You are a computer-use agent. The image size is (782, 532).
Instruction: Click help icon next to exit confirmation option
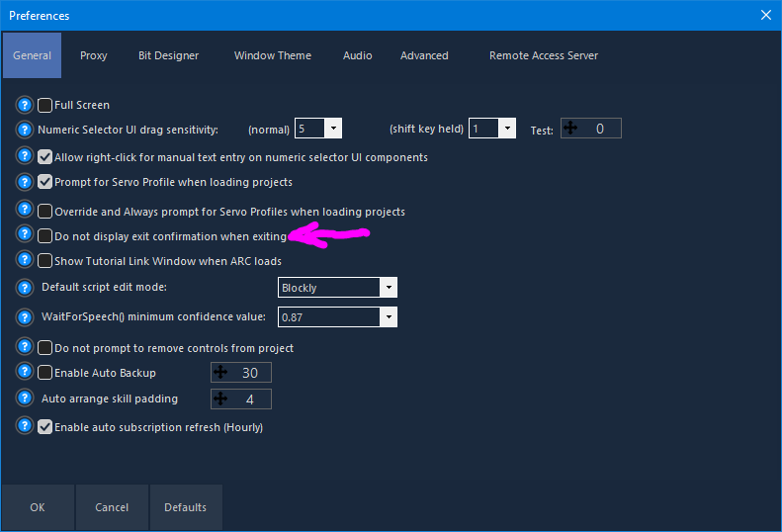[26, 235]
